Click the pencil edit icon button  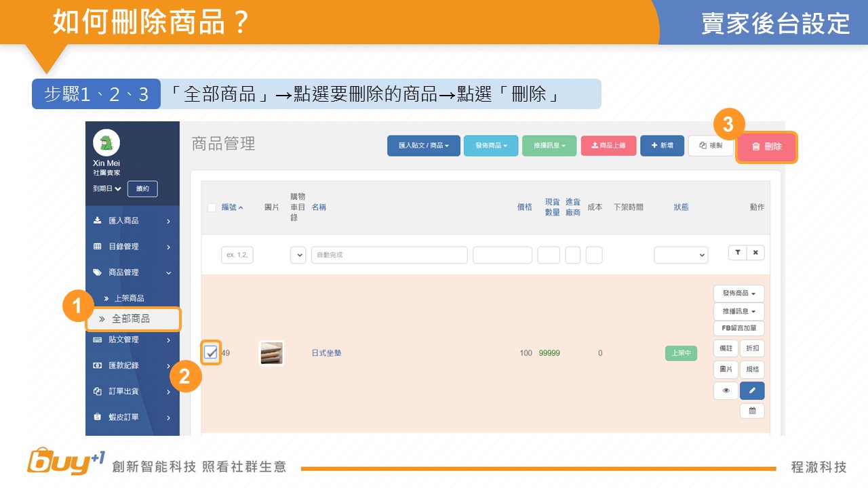pos(752,390)
